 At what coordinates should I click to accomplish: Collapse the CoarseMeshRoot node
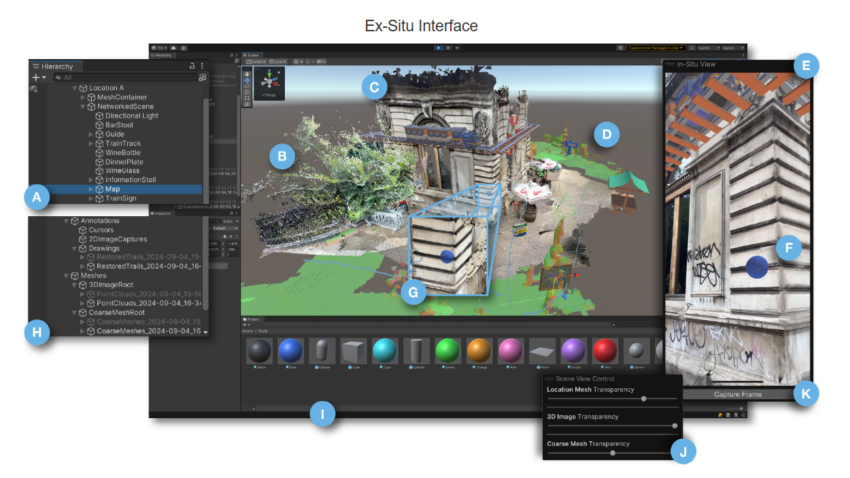[x=74, y=313]
